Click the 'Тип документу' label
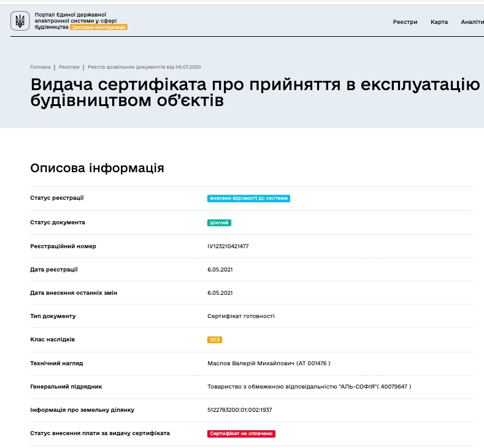The height and width of the screenshot is (448, 484). 53,316
